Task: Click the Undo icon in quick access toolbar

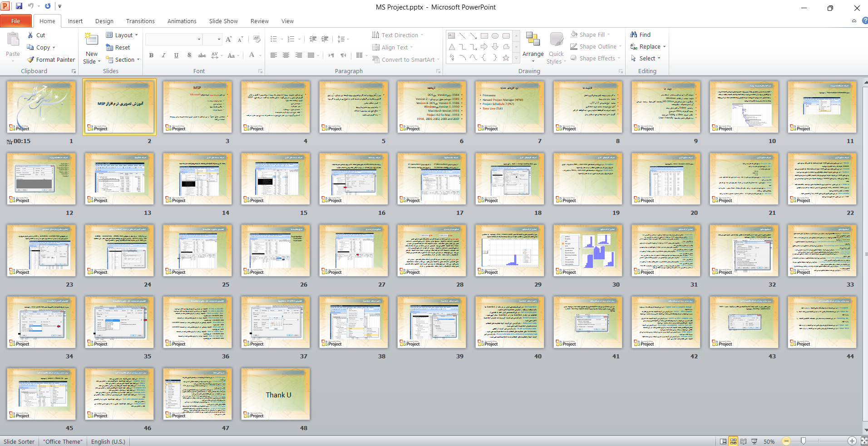Action: click(31, 6)
